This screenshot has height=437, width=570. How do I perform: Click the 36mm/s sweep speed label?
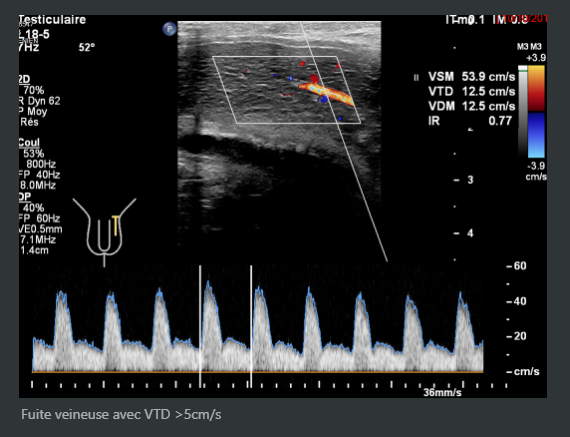pos(442,393)
